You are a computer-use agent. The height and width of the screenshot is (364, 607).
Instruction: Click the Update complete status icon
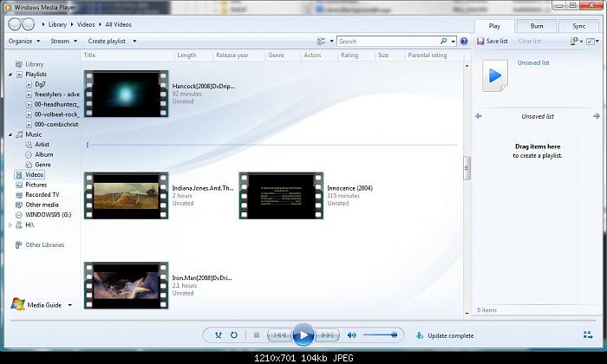tap(420, 335)
